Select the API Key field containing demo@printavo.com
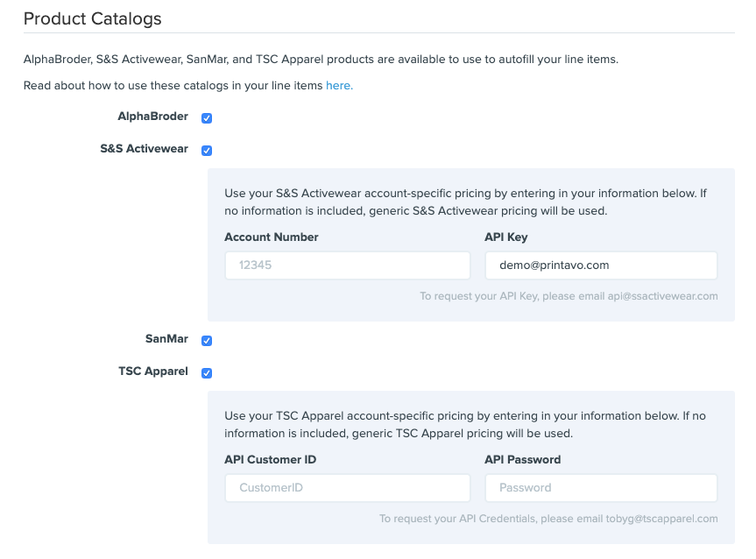The image size is (756, 559). (601, 265)
